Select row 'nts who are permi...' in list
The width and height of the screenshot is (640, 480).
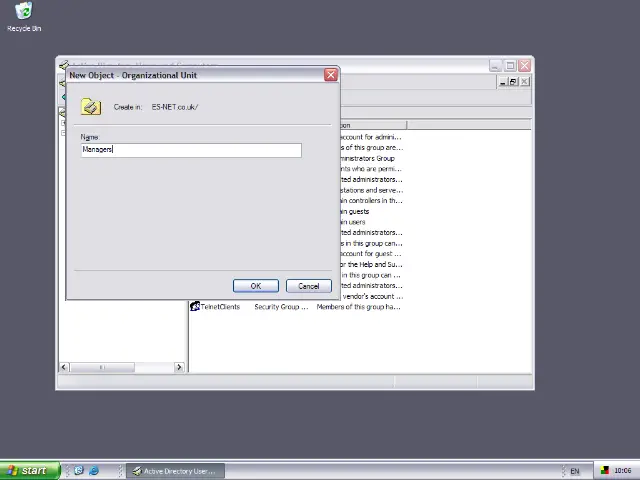(x=371, y=169)
